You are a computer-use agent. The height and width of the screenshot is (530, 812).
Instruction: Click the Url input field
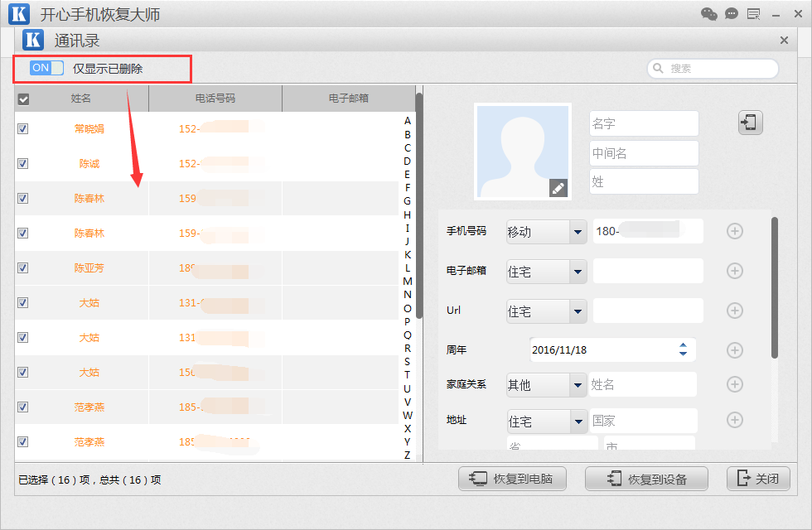(648, 311)
